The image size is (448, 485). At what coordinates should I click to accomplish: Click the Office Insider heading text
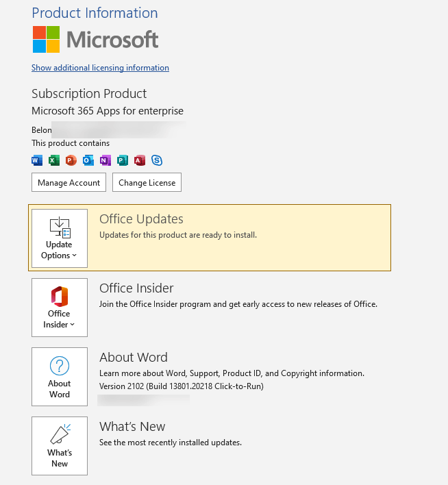136,288
